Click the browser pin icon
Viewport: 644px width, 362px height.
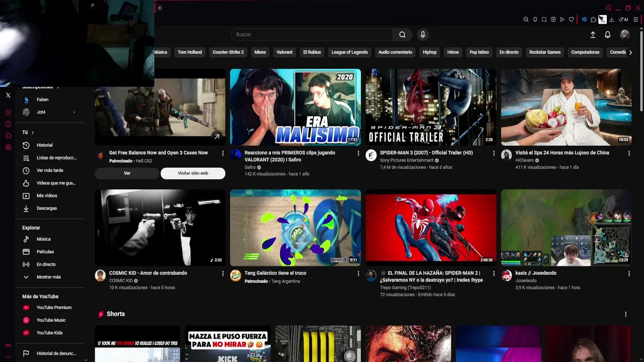click(535, 20)
